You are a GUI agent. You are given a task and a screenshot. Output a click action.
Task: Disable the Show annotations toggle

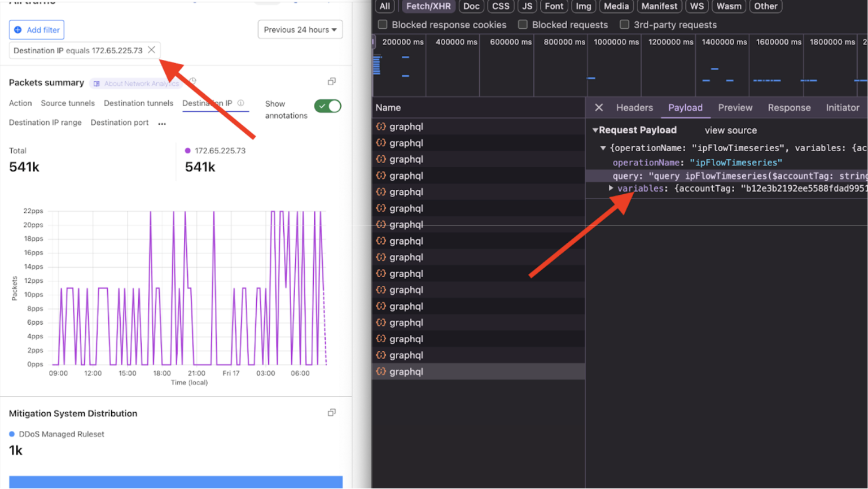click(x=327, y=106)
